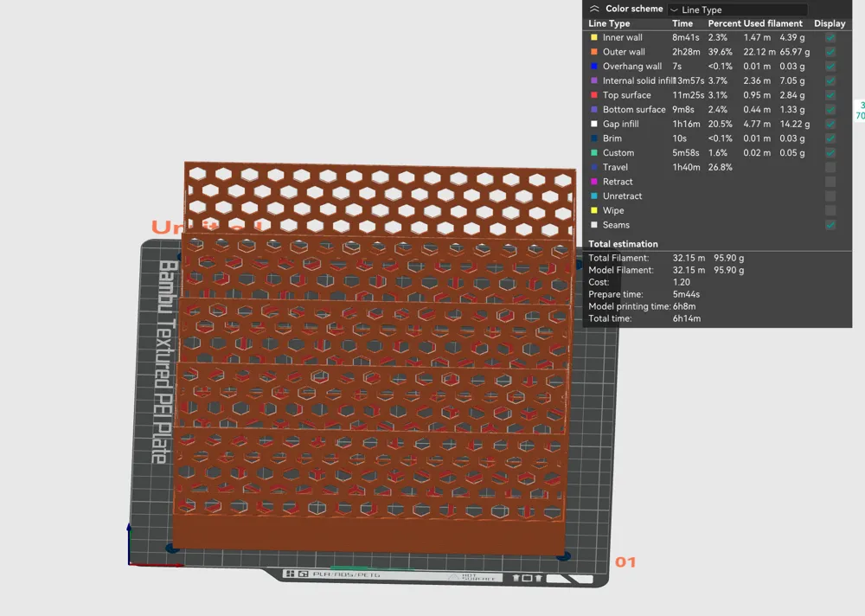Open the Line Type color scheme dropdown
This screenshot has height=616, width=865.
click(x=740, y=10)
